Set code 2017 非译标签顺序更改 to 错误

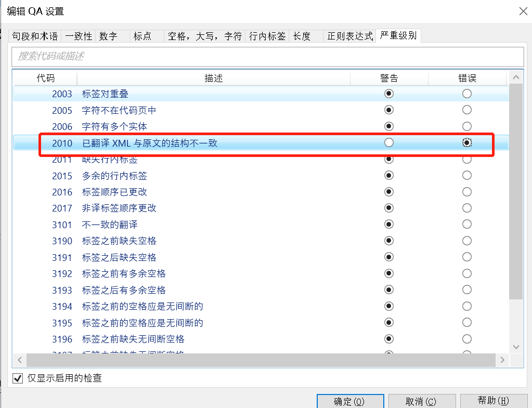tap(467, 208)
